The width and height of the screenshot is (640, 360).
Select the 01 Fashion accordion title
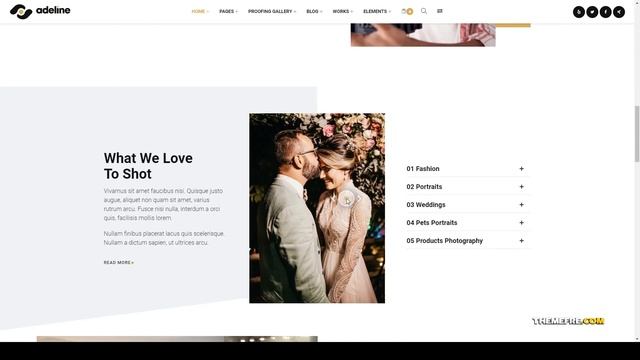tap(423, 169)
